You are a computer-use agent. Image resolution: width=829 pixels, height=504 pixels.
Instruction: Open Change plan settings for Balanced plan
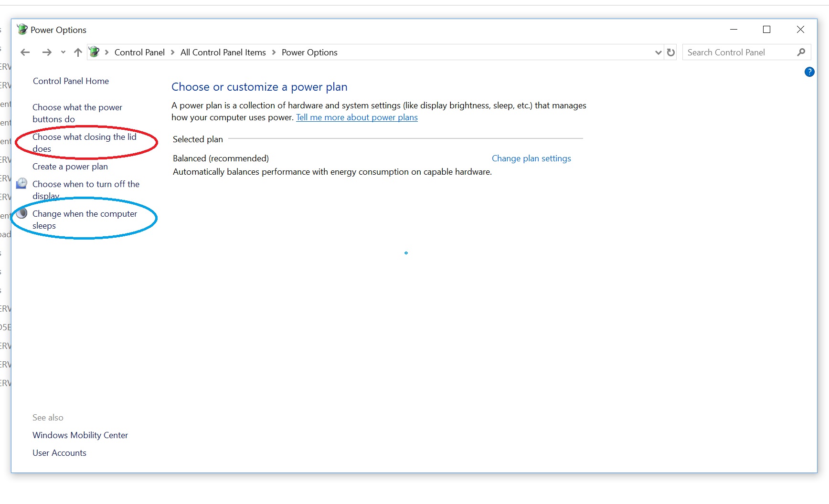click(531, 158)
